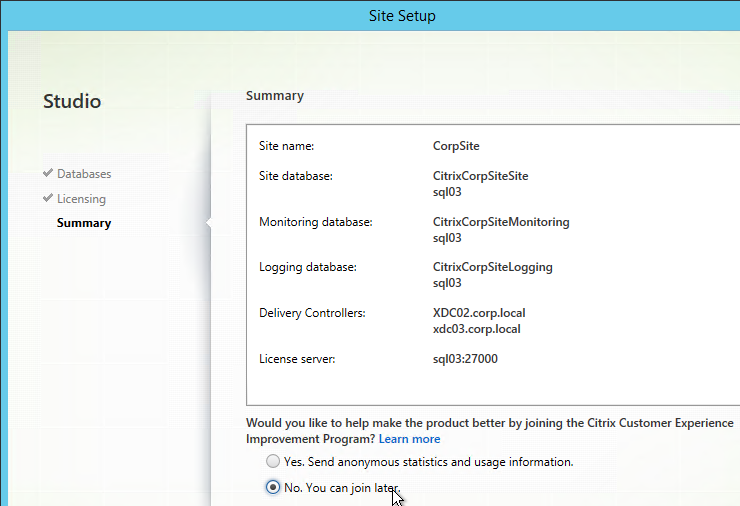Open the Licensing wizard step
Viewport: 740px width, 506px height.
pyautogui.click(x=81, y=199)
